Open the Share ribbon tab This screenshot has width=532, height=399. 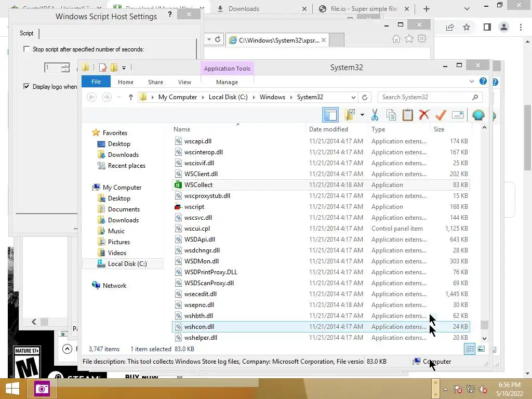click(x=155, y=82)
